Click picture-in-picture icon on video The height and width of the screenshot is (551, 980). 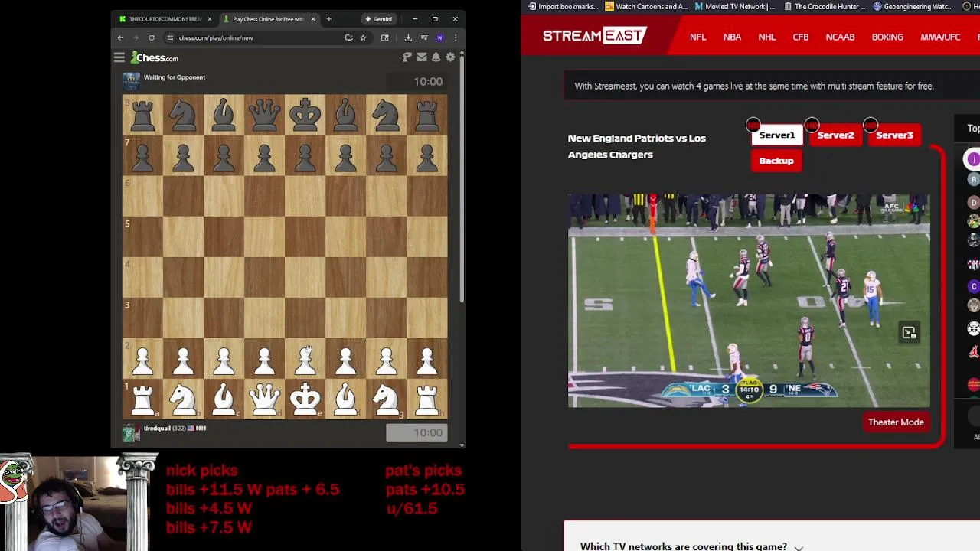(909, 333)
